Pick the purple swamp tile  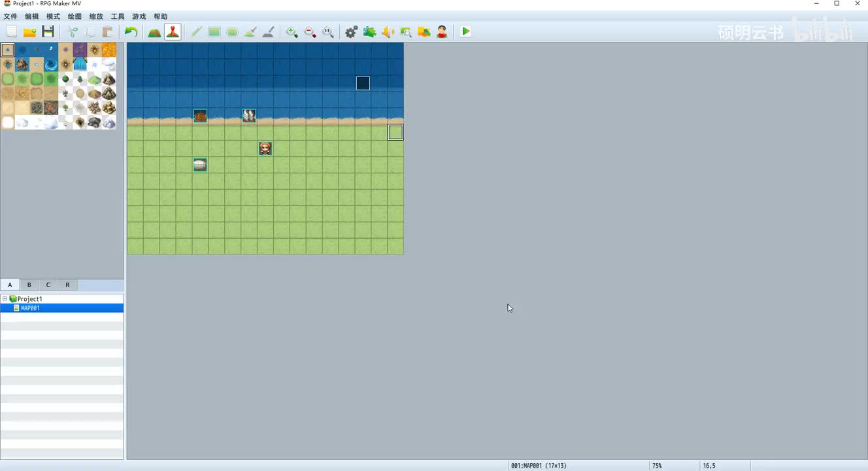[80, 50]
